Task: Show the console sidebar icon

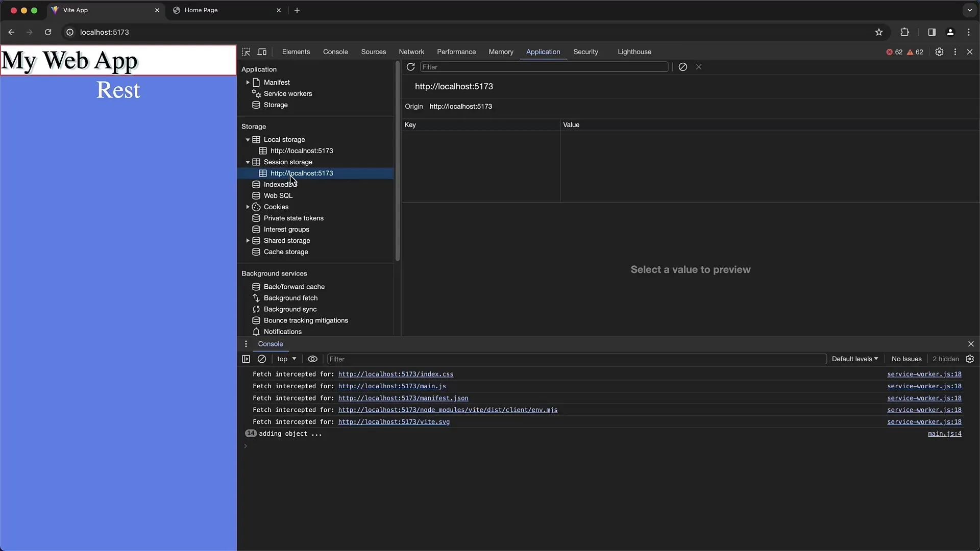Action: tap(246, 359)
